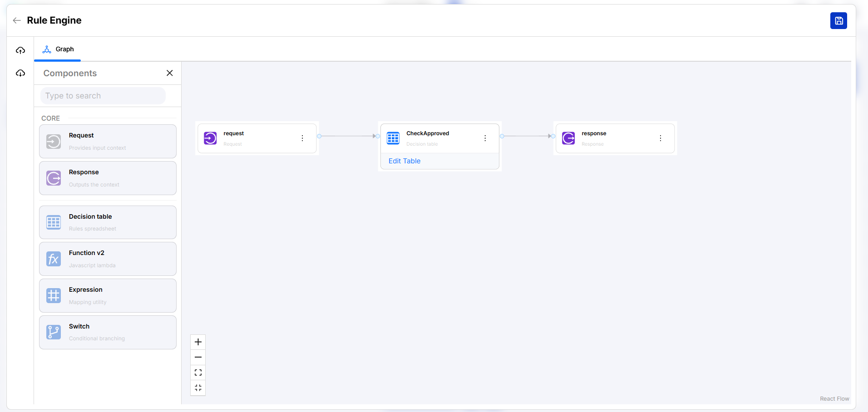Image resolution: width=868 pixels, height=412 pixels.
Task: Zoom in on the graph canvas
Action: (x=198, y=342)
